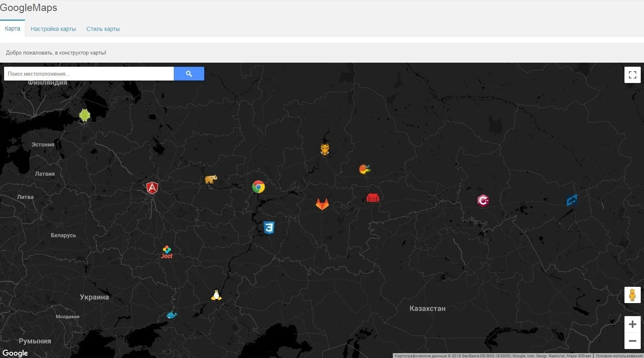Click the Grunt boar marker

324,149
